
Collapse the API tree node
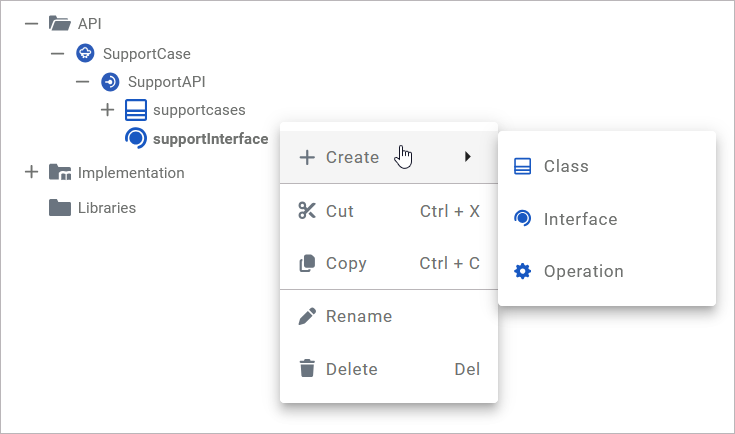(x=31, y=24)
